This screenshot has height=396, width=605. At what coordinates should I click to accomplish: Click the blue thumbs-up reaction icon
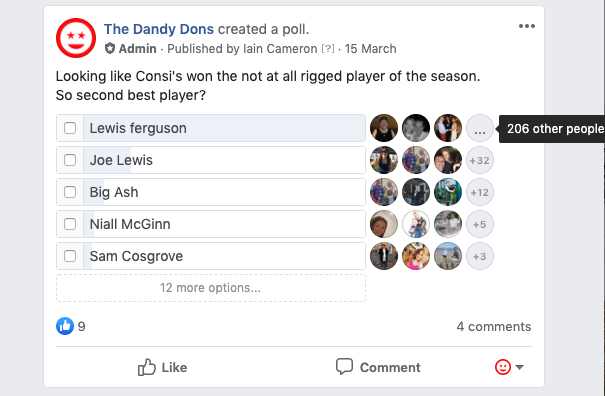coord(65,326)
